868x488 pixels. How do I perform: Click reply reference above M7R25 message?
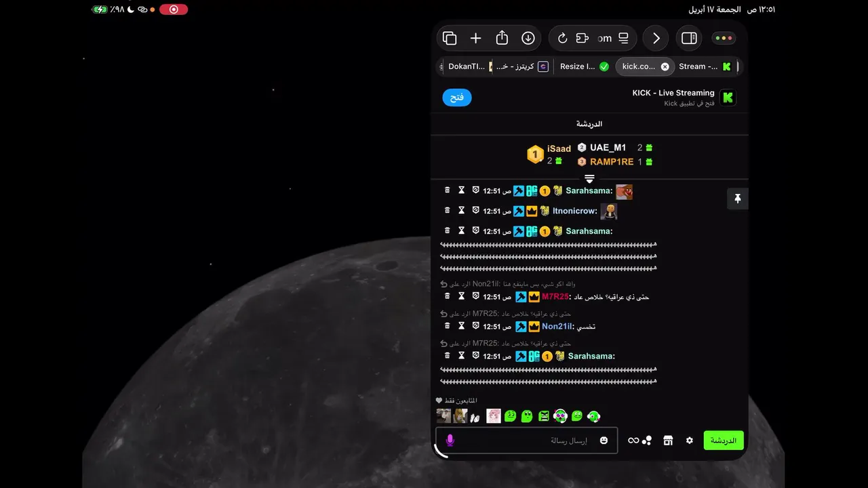(508, 284)
